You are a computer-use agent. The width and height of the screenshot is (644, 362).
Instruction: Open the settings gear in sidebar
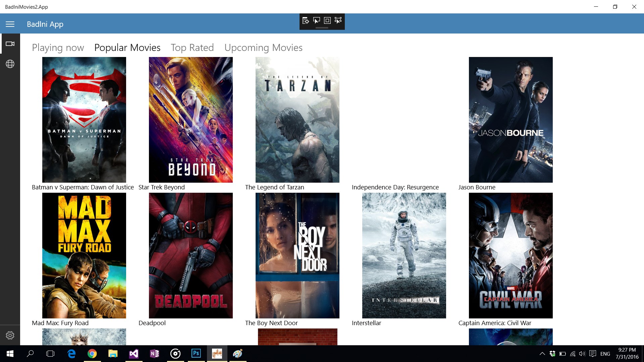pos(10,335)
